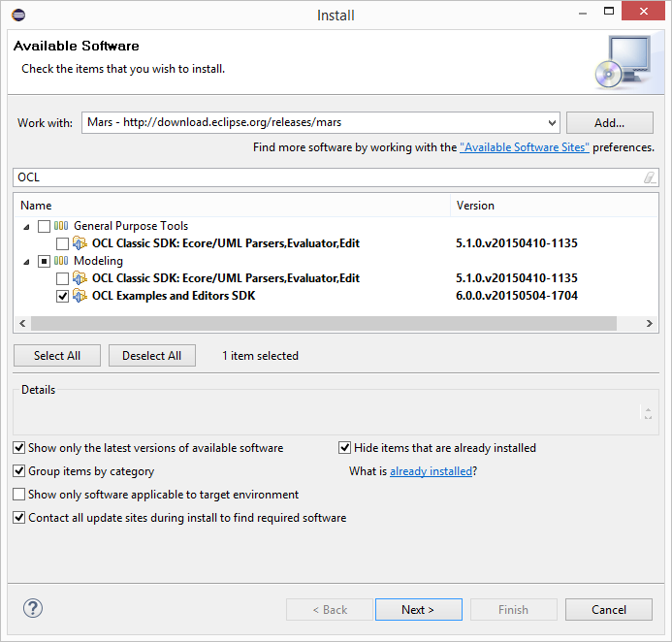Open the already installed link
The width and height of the screenshot is (672, 642).
coord(431,471)
